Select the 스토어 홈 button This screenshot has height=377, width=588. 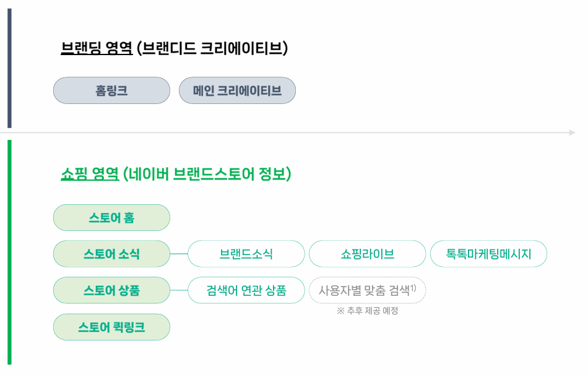coord(111,218)
